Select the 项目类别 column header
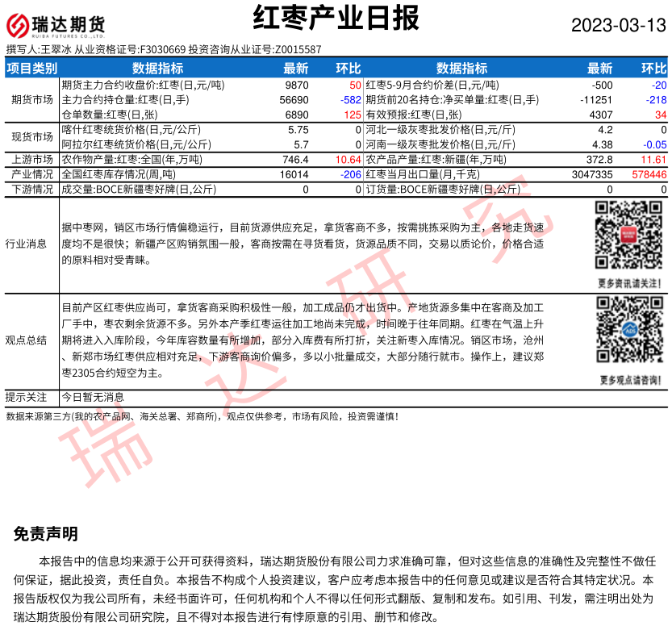The image size is (672, 626). pos(31,69)
